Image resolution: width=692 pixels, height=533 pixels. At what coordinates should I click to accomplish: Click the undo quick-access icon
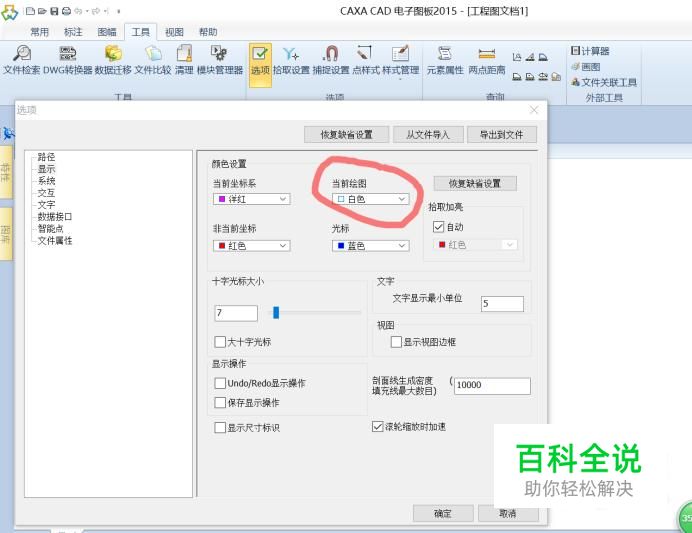tap(79, 11)
